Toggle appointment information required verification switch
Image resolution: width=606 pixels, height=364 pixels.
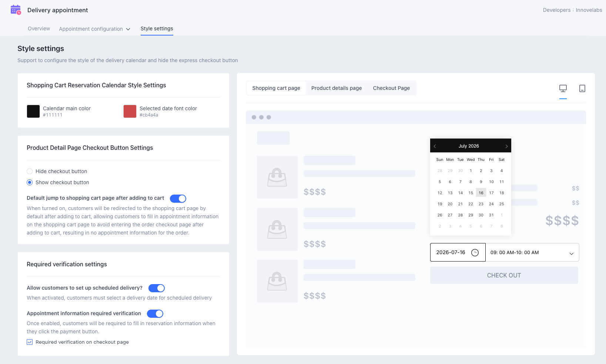tap(155, 314)
